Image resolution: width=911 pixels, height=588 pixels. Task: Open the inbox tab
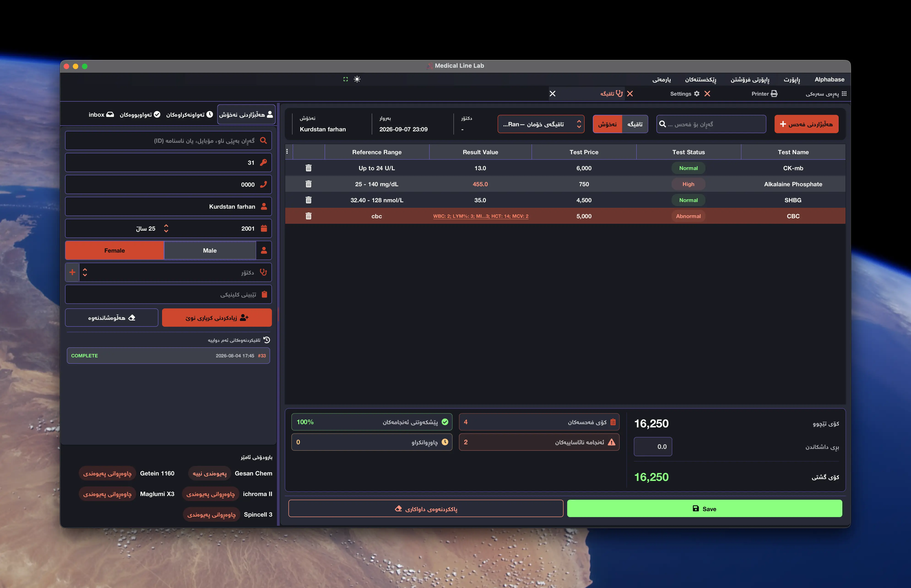(x=101, y=115)
